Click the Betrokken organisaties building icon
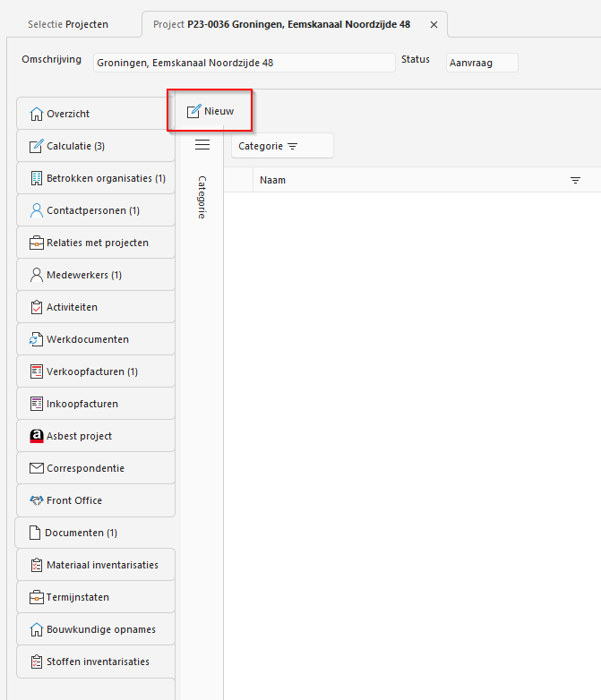The image size is (601, 700). click(36, 178)
